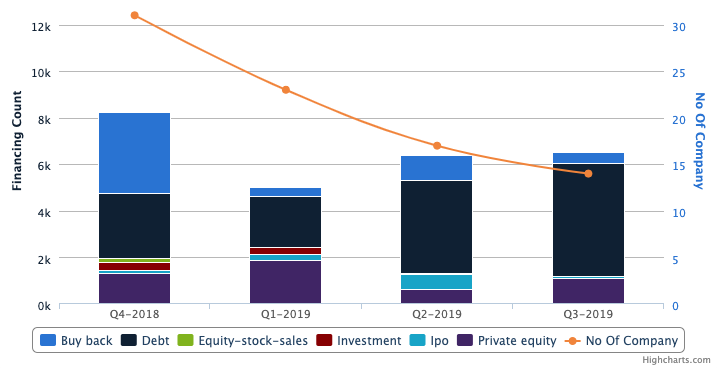
Task: Click the Investment legend color swatch
Action: tap(324, 341)
